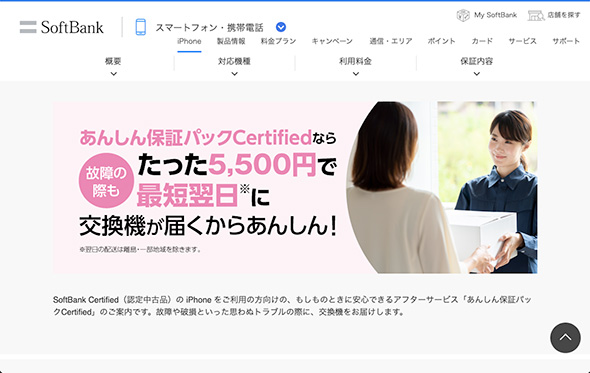Click the chevron under 対応機種
590x373 pixels.
[x=234, y=74]
